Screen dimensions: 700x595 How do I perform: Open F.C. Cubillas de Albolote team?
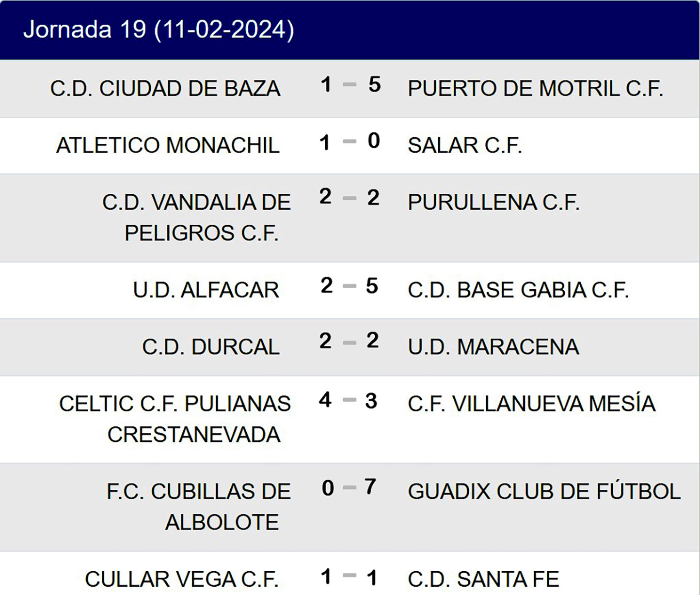199,507
